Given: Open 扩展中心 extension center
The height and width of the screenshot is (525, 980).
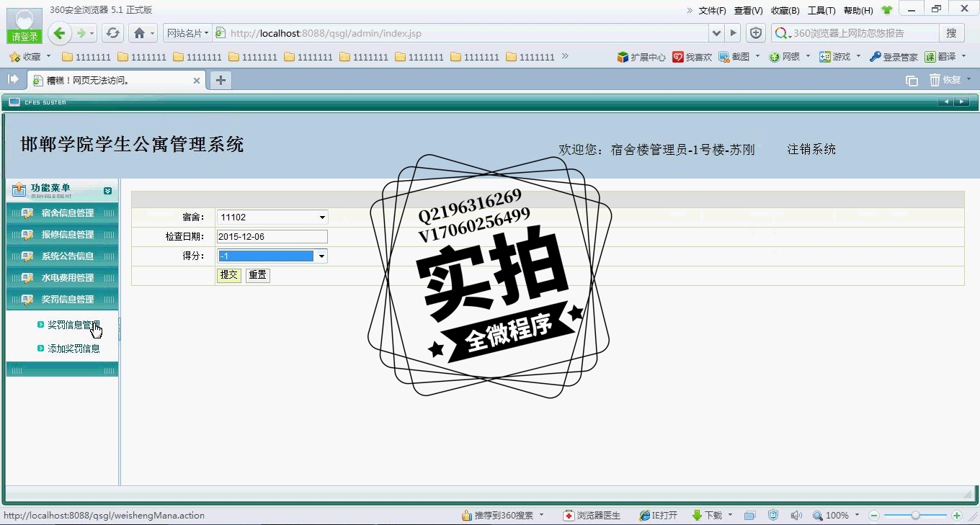Looking at the screenshot, I should click(641, 57).
